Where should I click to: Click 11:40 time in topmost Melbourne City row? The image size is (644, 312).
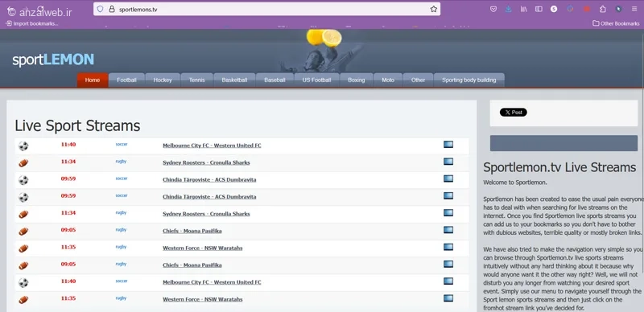(68, 145)
